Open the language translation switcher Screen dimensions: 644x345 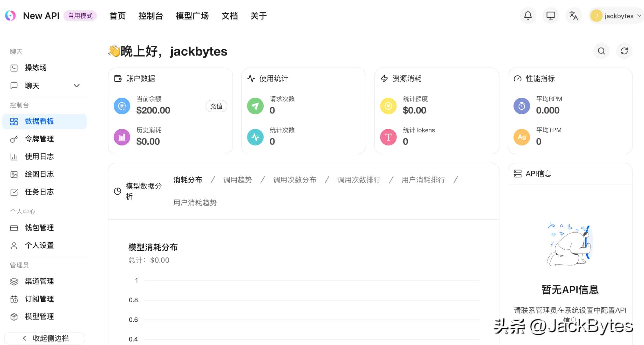[x=573, y=16]
